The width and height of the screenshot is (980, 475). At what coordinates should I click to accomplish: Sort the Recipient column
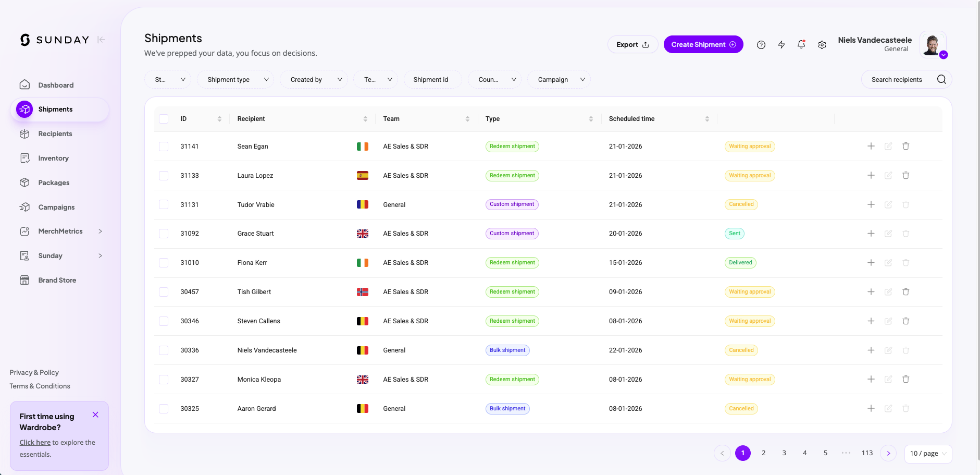pyautogui.click(x=365, y=119)
